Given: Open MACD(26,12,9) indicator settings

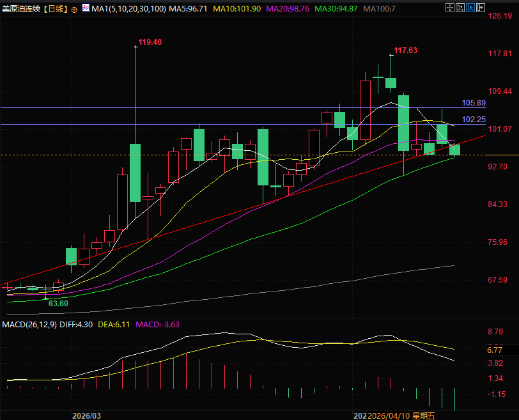Looking at the screenshot, I should pyautogui.click(x=29, y=325).
